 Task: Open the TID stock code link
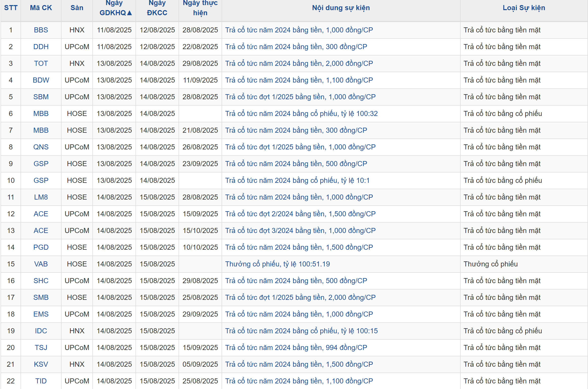(41, 381)
